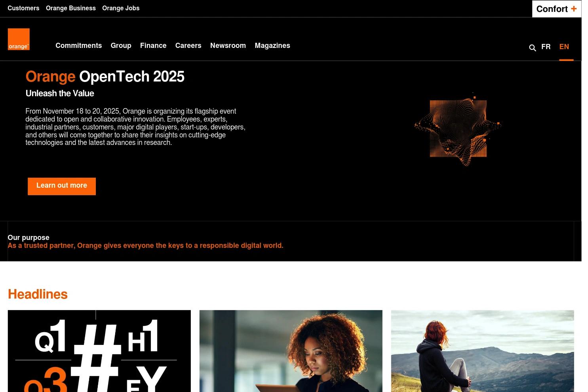Open the Q1 H1 results headline image

[99, 351]
